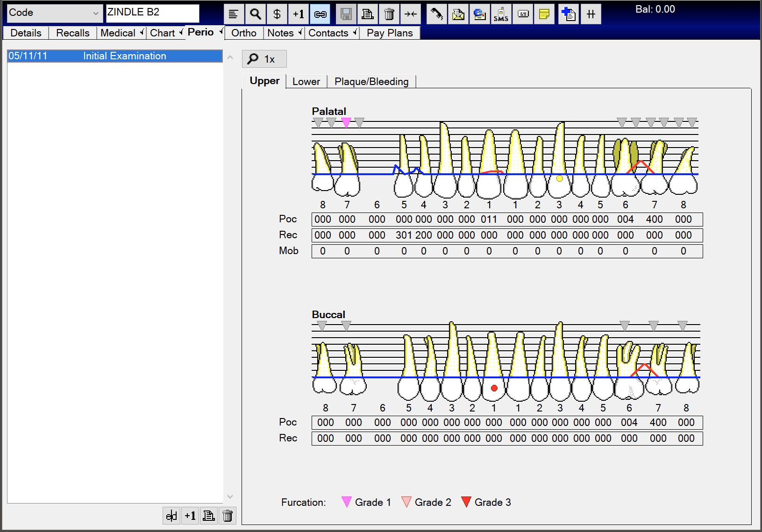
Task: Click the blue cross new document icon
Action: point(568,14)
